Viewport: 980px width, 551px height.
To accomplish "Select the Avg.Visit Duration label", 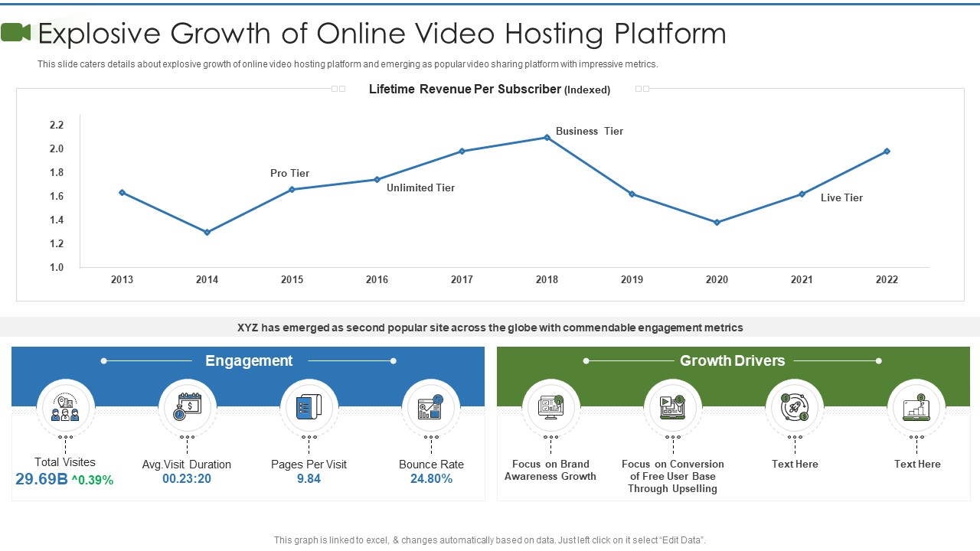I will point(187,465).
